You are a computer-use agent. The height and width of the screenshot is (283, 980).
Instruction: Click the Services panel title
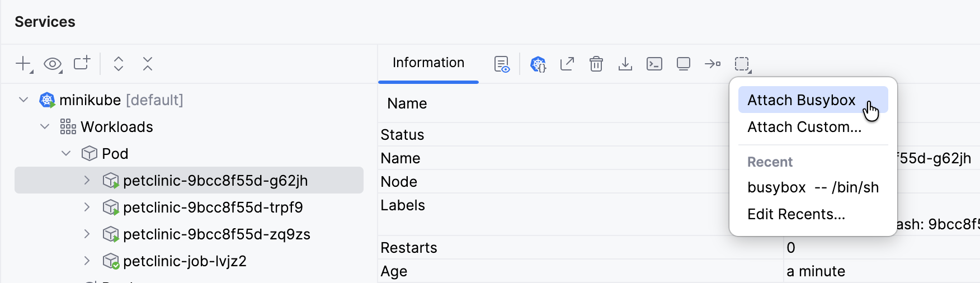(45, 22)
